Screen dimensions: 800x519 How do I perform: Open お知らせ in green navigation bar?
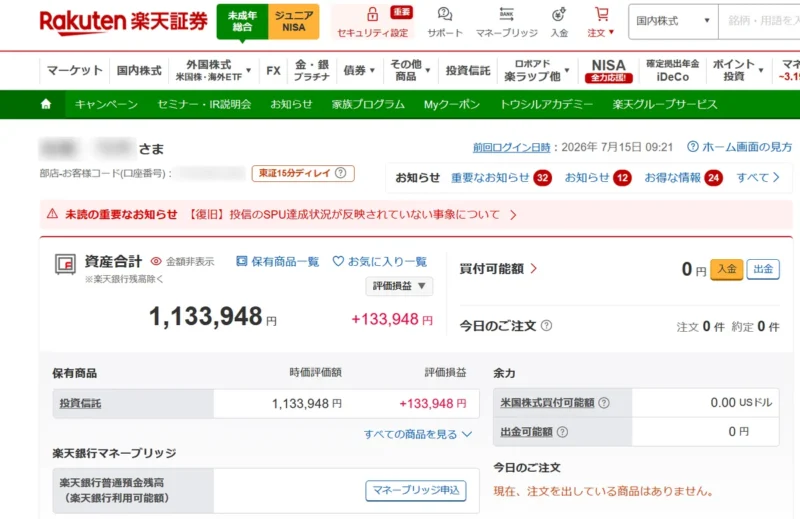click(x=291, y=105)
